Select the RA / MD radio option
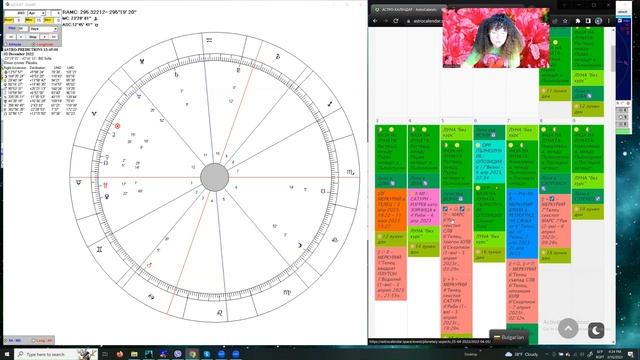This screenshot has width=640, height=360. click(13, 340)
